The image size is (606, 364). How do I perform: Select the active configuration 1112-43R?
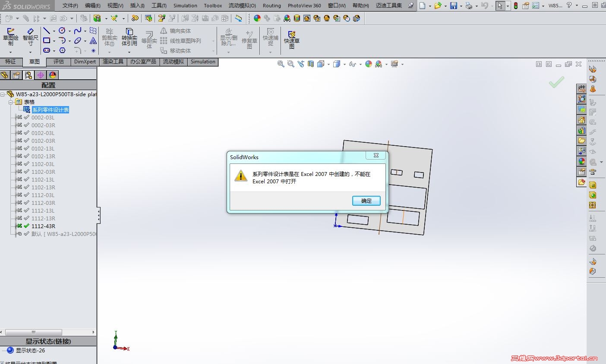pyautogui.click(x=43, y=226)
